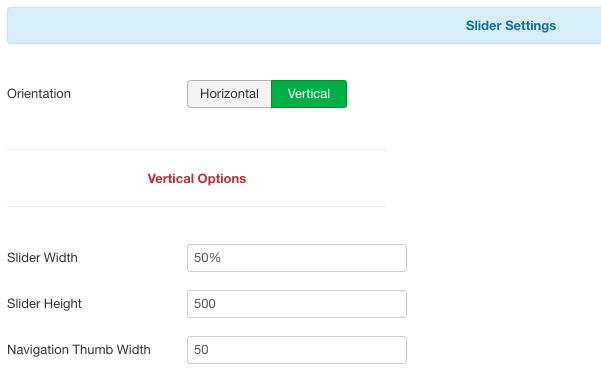Place cursor on the 500 height value
The width and height of the screenshot is (601, 379).
(205, 304)
